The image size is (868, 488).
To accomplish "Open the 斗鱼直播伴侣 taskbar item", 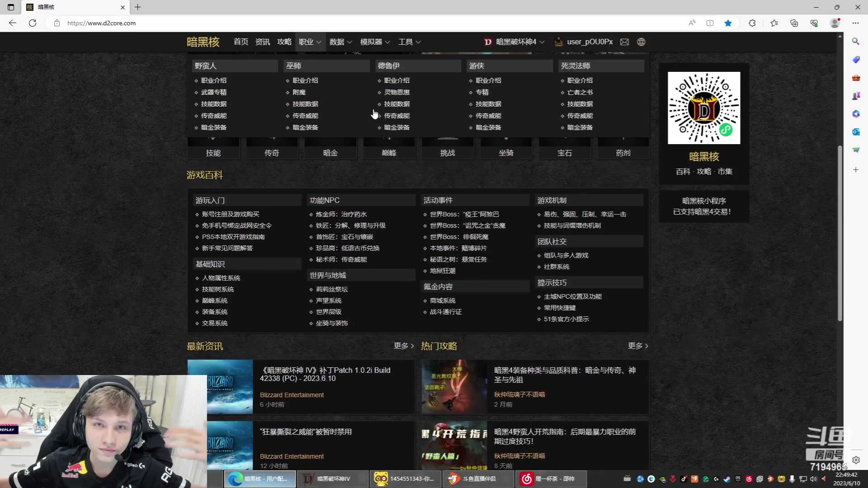I will coord(478,479).
